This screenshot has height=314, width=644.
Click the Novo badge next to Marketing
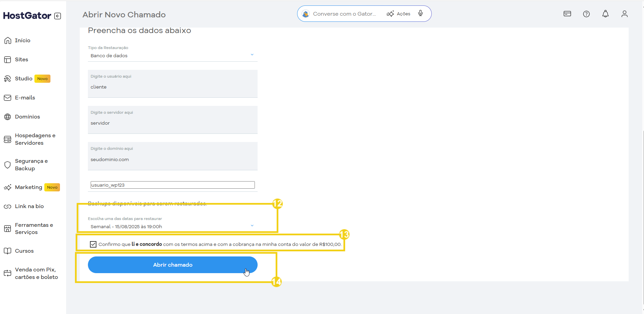coord(52,187)
